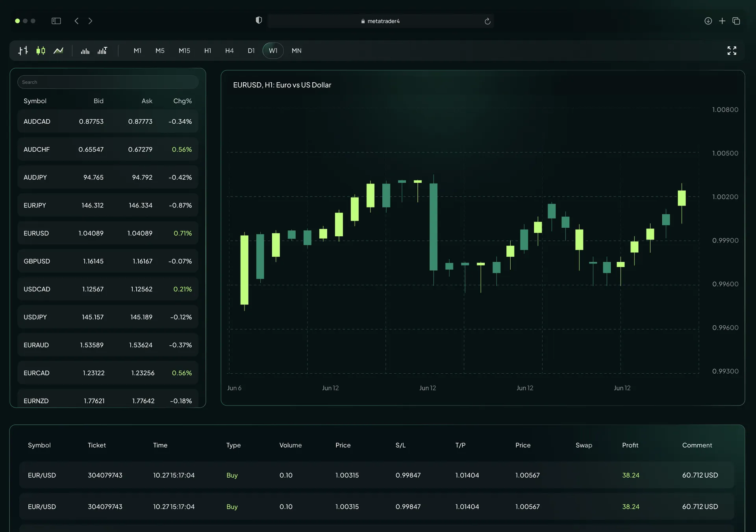The height and width of the screenshot is (532, 756).
Task: Toggle the H4 timeframe on
Action: [x=230, y=50]
